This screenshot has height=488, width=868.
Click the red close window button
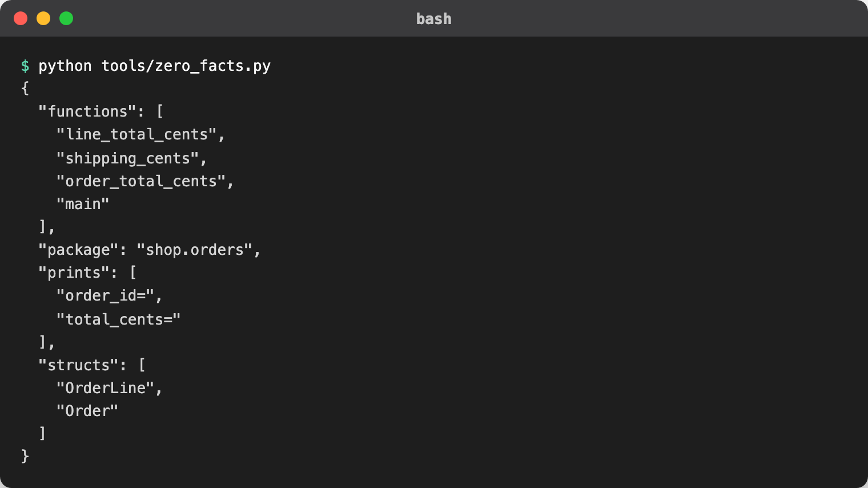(21, 18)
